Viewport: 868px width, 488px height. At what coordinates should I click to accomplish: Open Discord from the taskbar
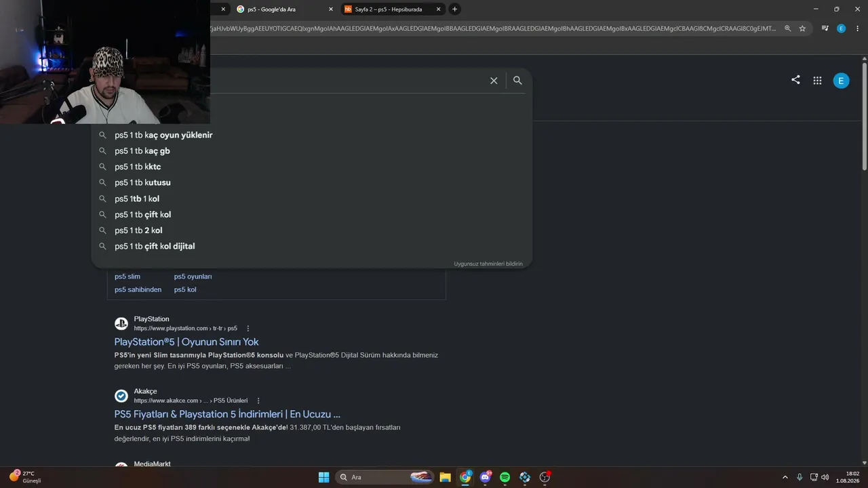pyautogui.click(x=485, y=477)
